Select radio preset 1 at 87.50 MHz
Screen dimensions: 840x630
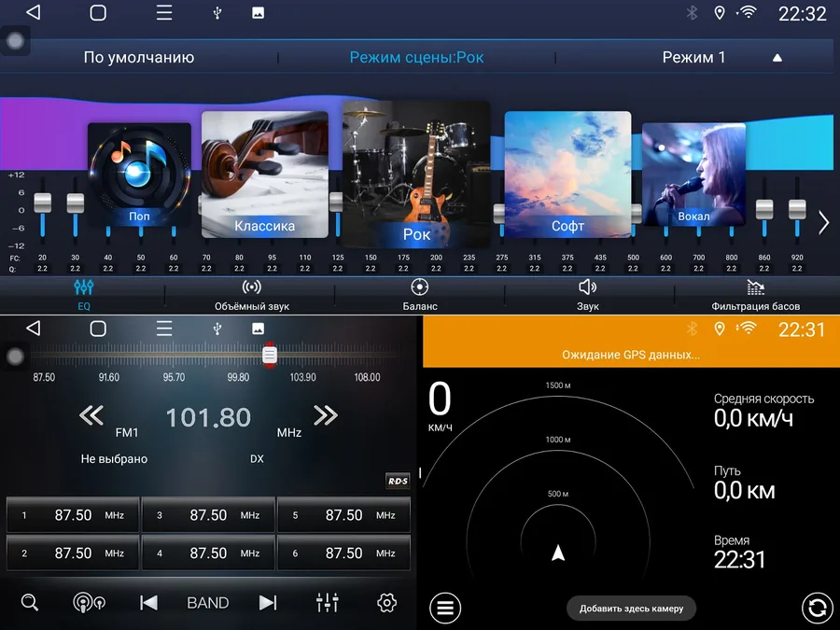(x=73, y=515)
